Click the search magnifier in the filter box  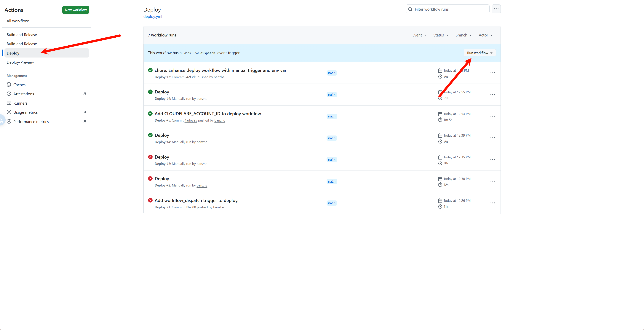tap(410, 9)
